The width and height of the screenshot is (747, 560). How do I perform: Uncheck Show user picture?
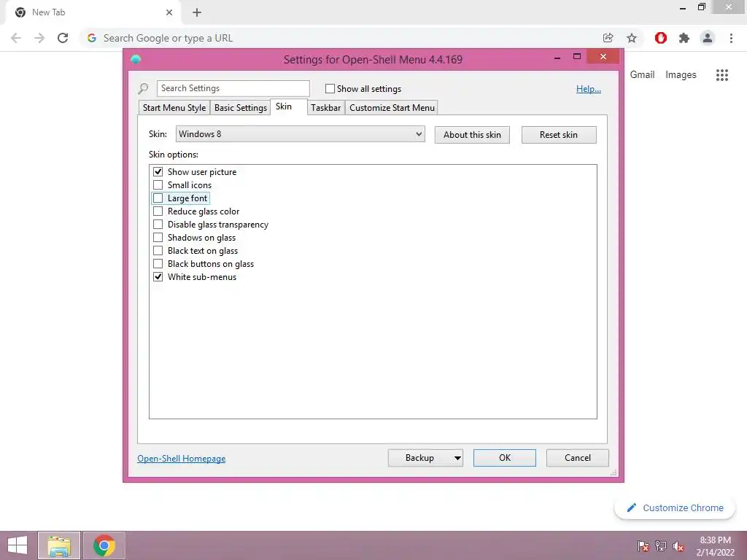pyautogui.click(x=158, y=172)
